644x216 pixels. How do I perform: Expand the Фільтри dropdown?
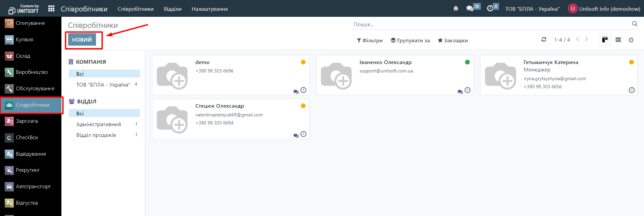369,41
